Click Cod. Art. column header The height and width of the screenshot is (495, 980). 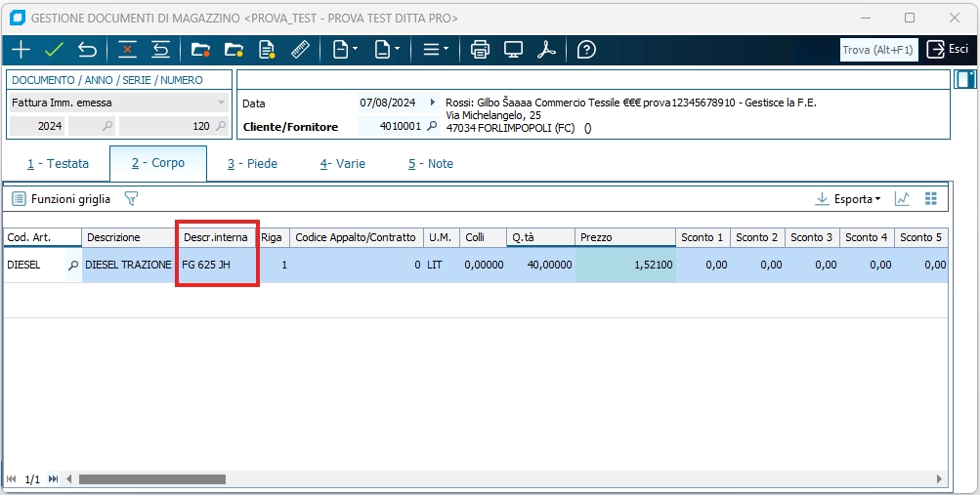click(42, 237)
